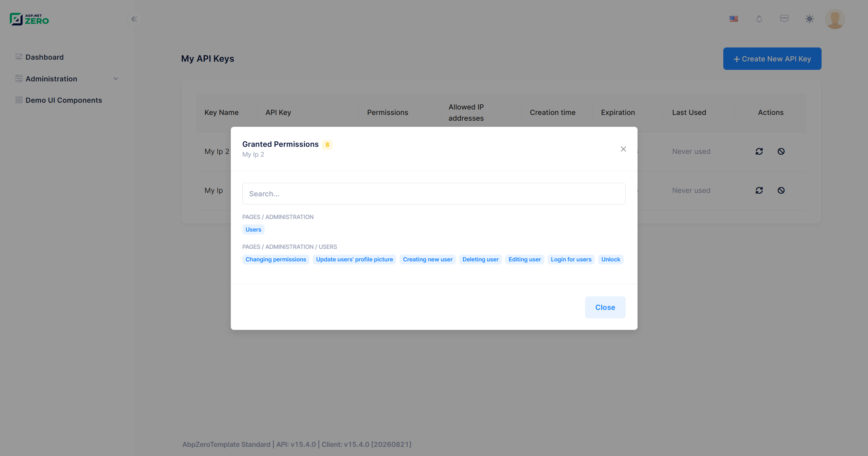Click the Never used cell for My Ip
Viewport: 868px width, 456px height.
691,190
